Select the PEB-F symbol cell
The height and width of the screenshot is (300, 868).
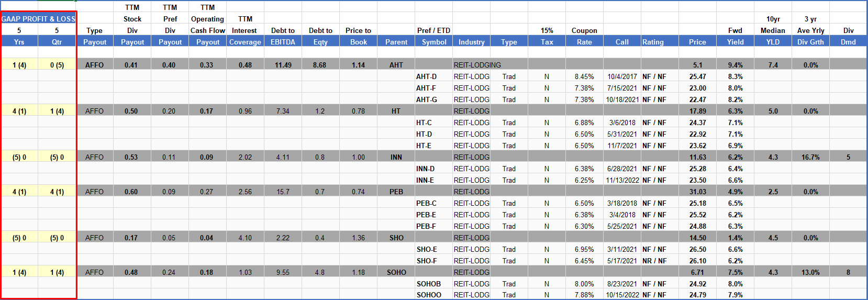click(x=426, y=226)
